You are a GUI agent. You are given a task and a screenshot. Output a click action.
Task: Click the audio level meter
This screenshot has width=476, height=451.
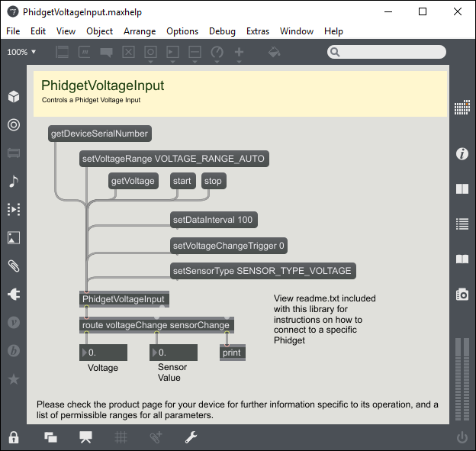[462, 379]
